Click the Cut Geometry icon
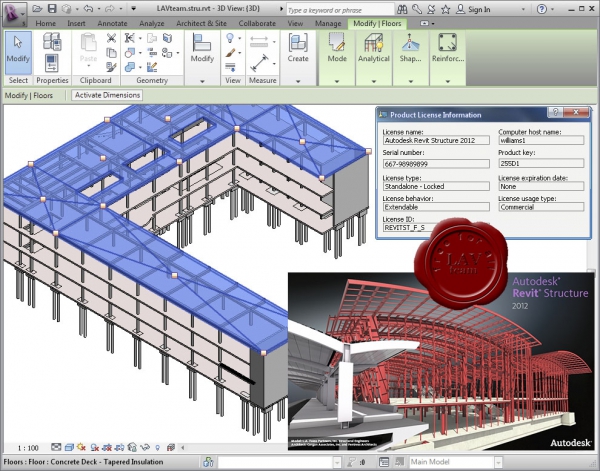The width and height of the screenshot is (600, 471). pyautogui.click(x=130, y=52)
